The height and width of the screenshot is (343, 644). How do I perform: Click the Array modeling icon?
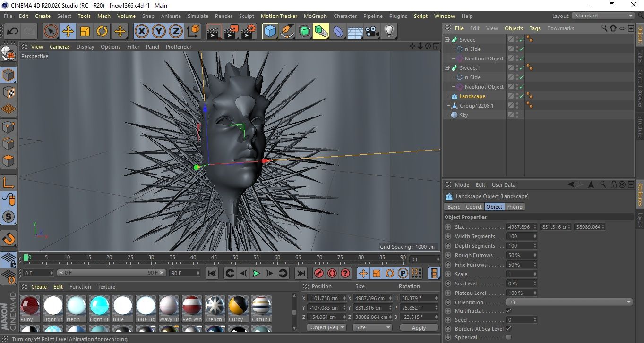coord(321,32)
